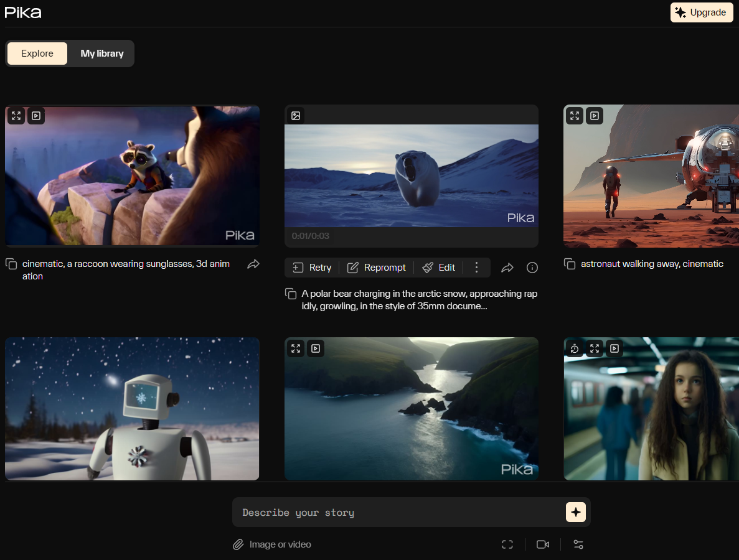Open the snowy robot video thumbnail
The width and height of the screenshot is (739, 560).
[132, 409]
